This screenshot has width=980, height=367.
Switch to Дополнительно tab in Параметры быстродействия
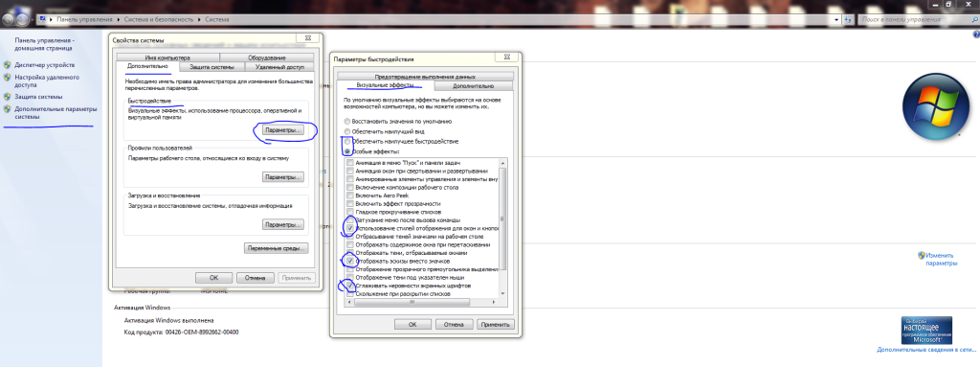(x=473, y=86)
